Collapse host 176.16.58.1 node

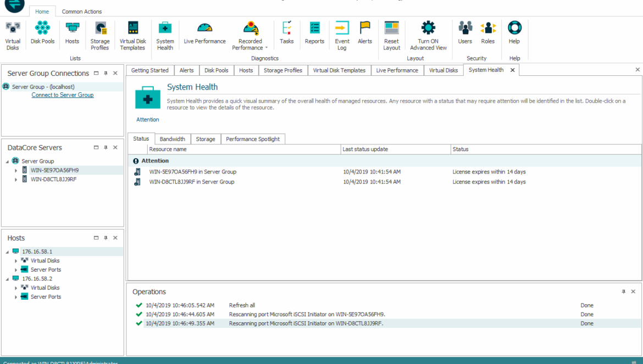pyautogui.click(x=7, y=252)
